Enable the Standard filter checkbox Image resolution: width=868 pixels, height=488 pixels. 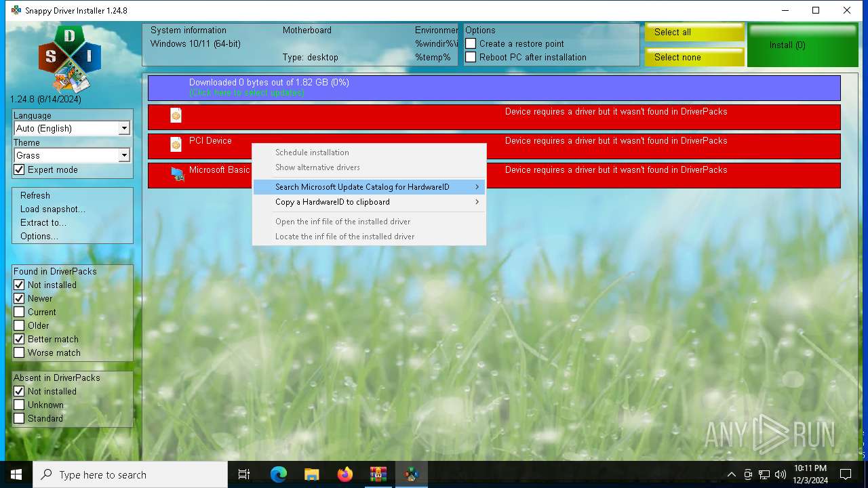(x=19, y=418)
